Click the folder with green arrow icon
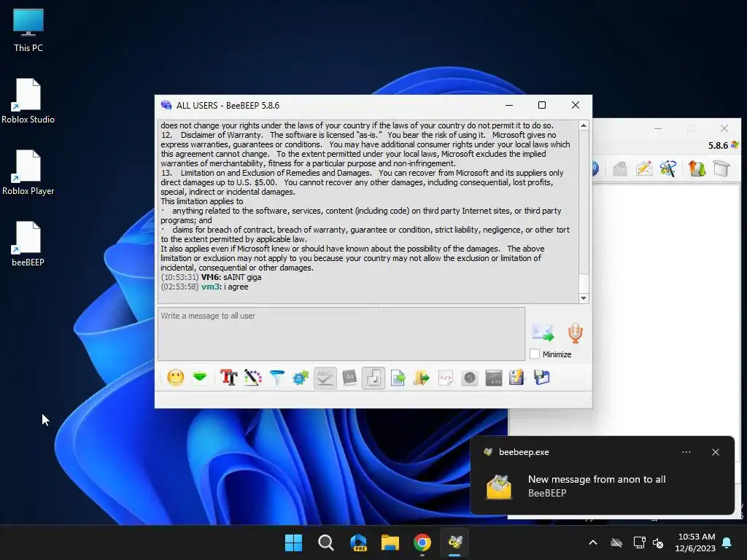 click(x=421, y=378)
